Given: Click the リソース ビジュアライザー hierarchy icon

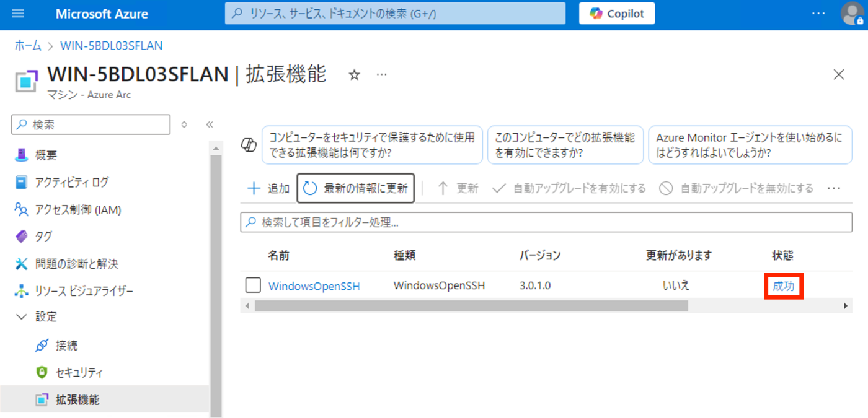Looking at the screenshot, I should (x=22, y=291).
